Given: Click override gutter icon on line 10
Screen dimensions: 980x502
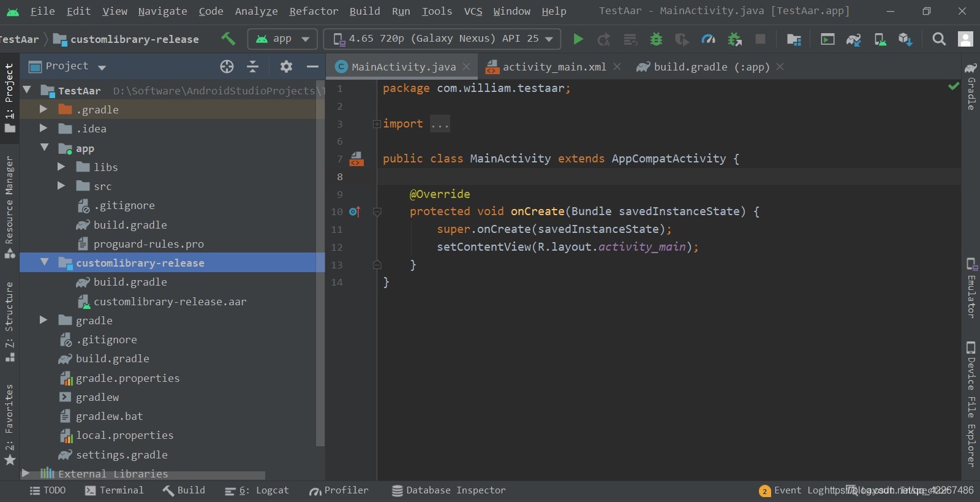Looking at the screenshot, I should 355,211.
